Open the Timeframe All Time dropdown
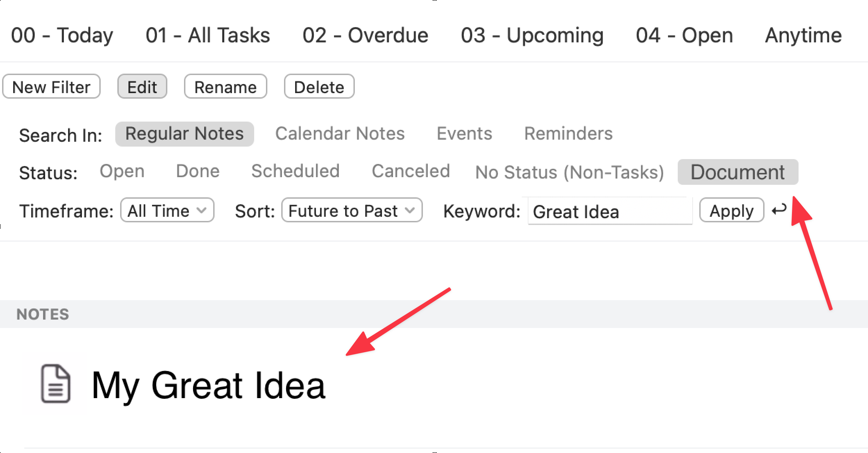 click(x=167, y=210)
